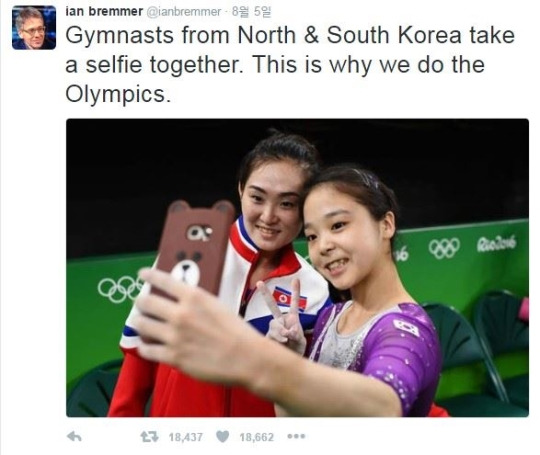Image resolution: width=540 pixels, height=455 pixels.
Task: Click the ian bremmer display name
Action: pos(104,11)
